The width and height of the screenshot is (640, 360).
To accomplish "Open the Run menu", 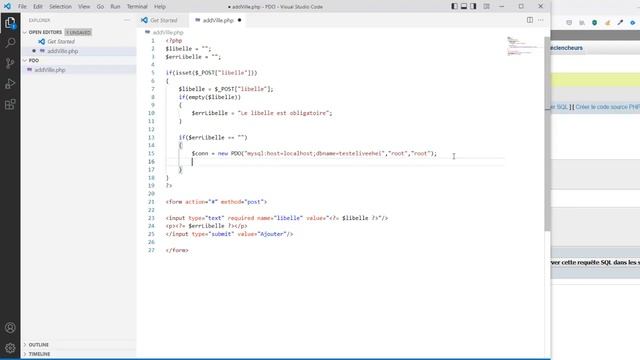I will 116,7.
